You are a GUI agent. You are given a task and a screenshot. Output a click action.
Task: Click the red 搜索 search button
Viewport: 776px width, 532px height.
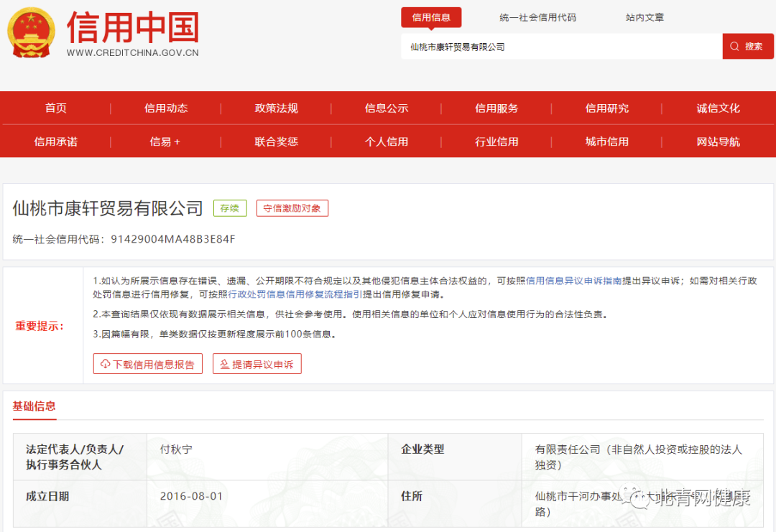click(x=747, y=45)
